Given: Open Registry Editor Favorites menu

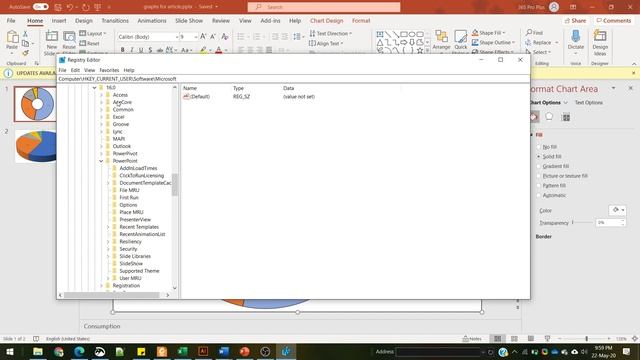Looking at the screenshot, I should click(x=109, y=70).
